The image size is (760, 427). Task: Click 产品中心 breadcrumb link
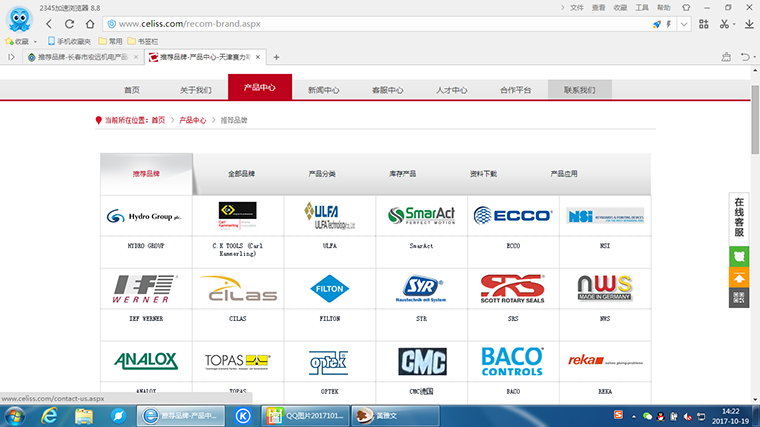pyautogui.click(x=192, y=120)
